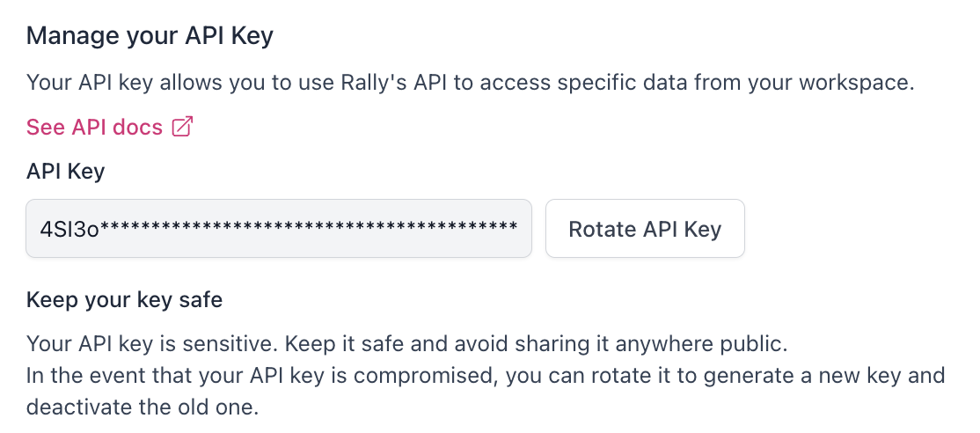The height and width of the screenshot is (433, 980).
Task: Click the "API Key" field label
Action: (x=65, y=172)
